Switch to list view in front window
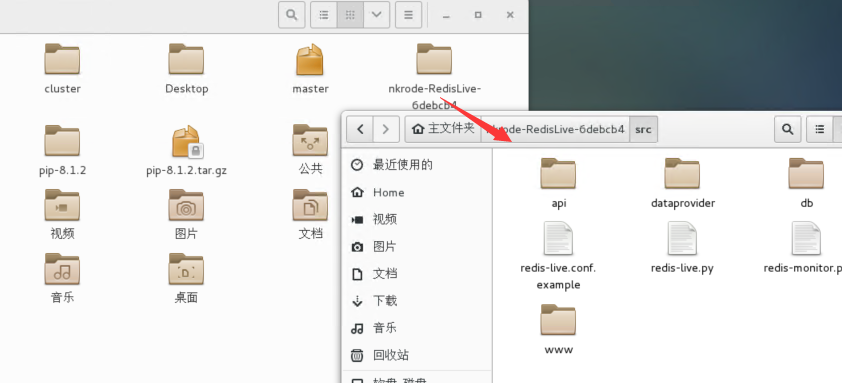This screenshot has width=842, height=383. tap(819, 129)
